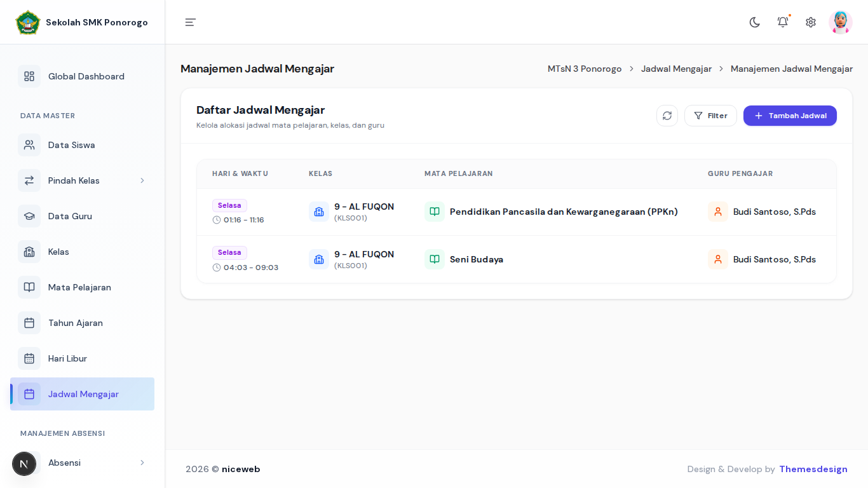Viewport: 868px width, 488px height.
Task: Click the Mata Pelajaran column header
Action: (x=459, y=173)
